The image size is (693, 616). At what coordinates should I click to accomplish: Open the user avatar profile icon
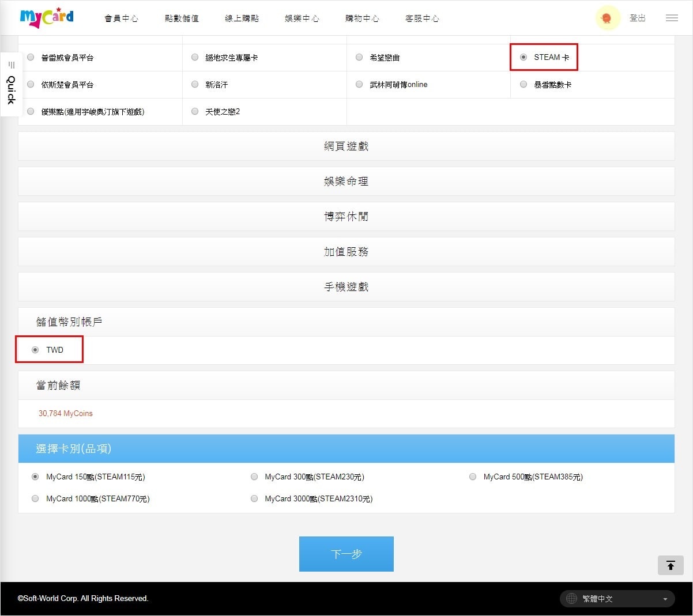tap(607, 18)
